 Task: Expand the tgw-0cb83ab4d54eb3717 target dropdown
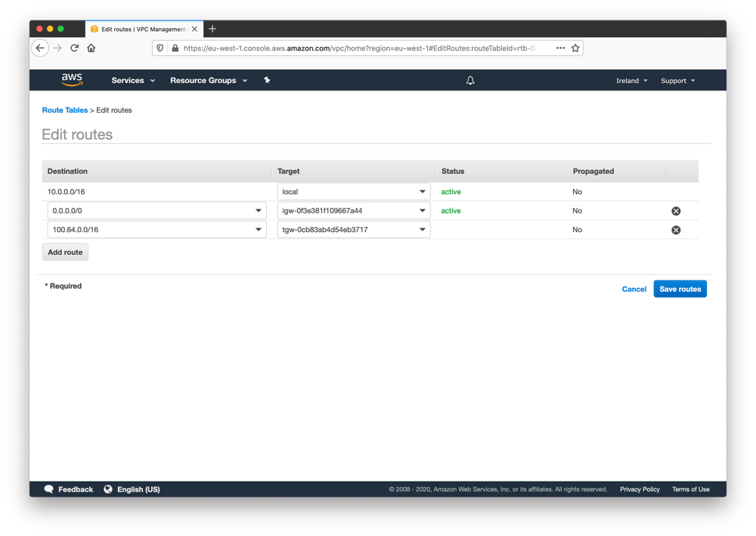coord(353,229)
